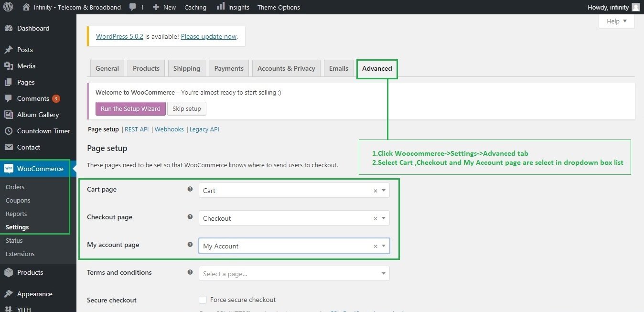Switch to the Accounts & Privacy tab
This screenshot has height=312, width=644.
[286, 68]
